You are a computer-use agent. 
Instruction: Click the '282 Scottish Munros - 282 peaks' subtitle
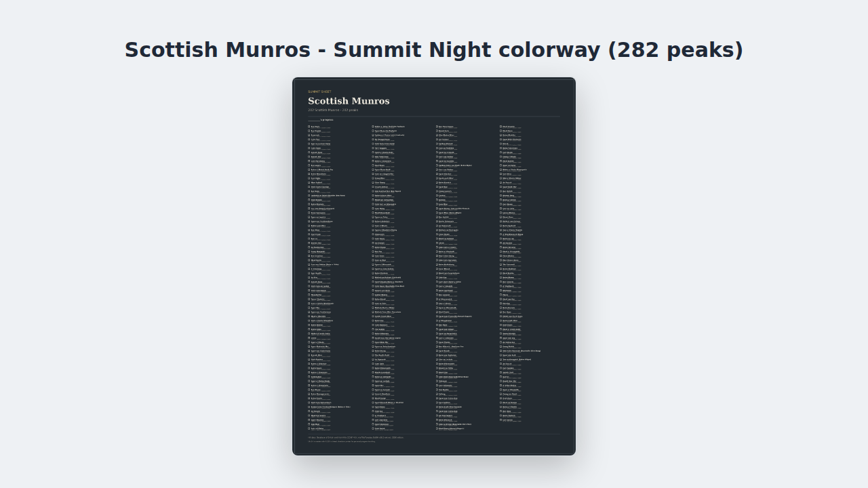tap(333, 110)
